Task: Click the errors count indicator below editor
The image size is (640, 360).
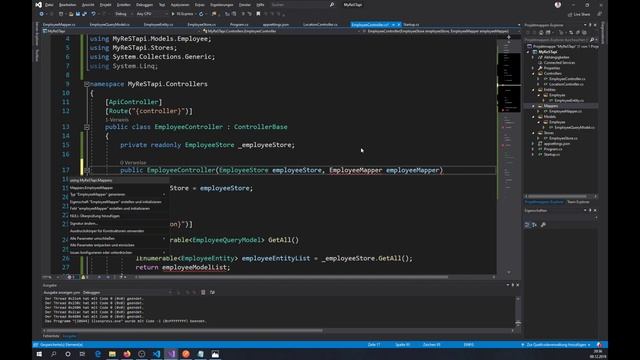Action: point(71,277)
